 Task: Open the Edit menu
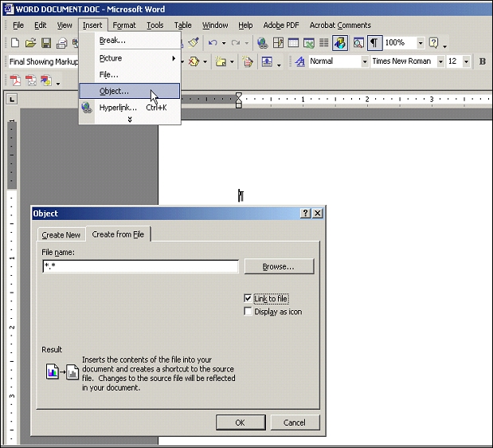[41, 26]
